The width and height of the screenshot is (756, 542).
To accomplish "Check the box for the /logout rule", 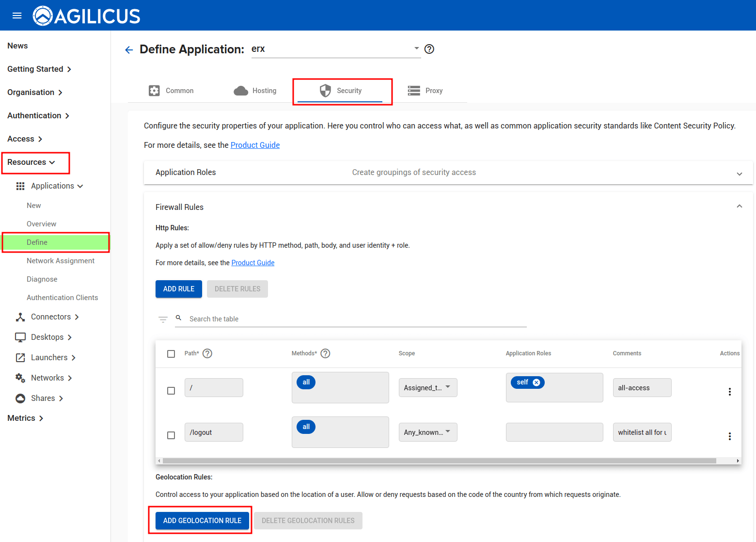I will (x=171, y=435).
